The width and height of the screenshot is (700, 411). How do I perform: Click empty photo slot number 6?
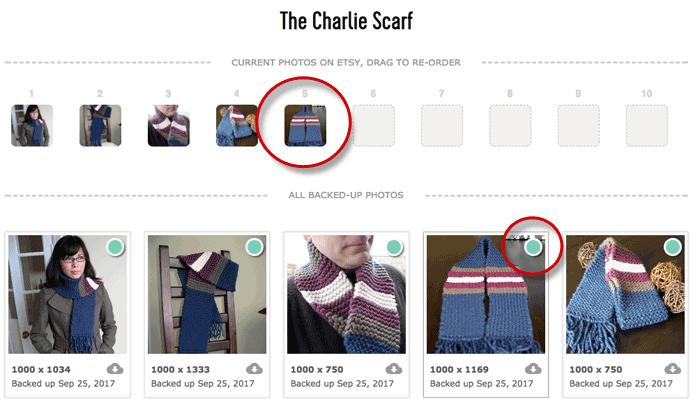374,126
